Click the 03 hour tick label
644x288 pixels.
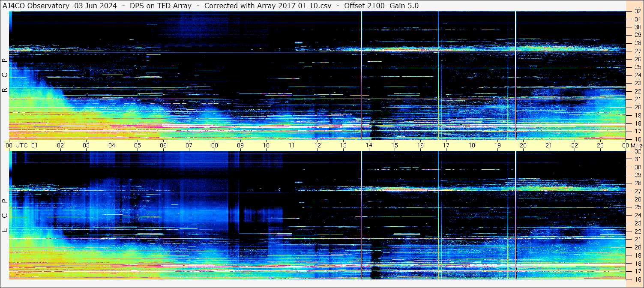[86, 145]
